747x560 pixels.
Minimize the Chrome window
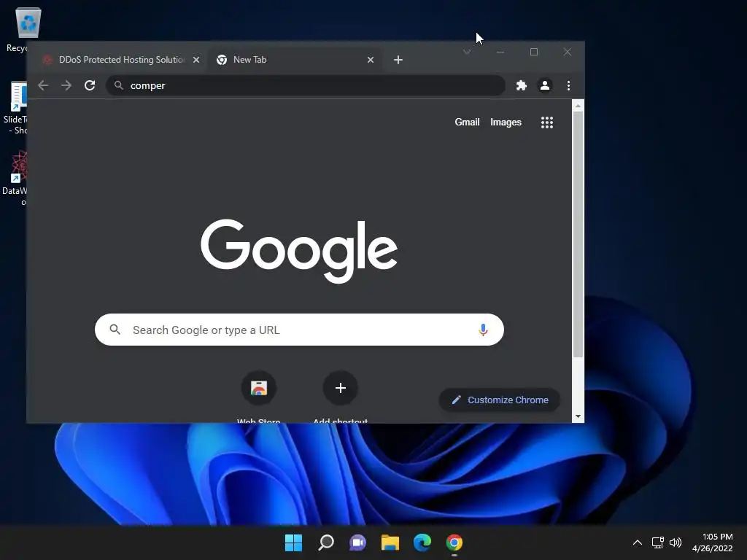coord(500,52)
